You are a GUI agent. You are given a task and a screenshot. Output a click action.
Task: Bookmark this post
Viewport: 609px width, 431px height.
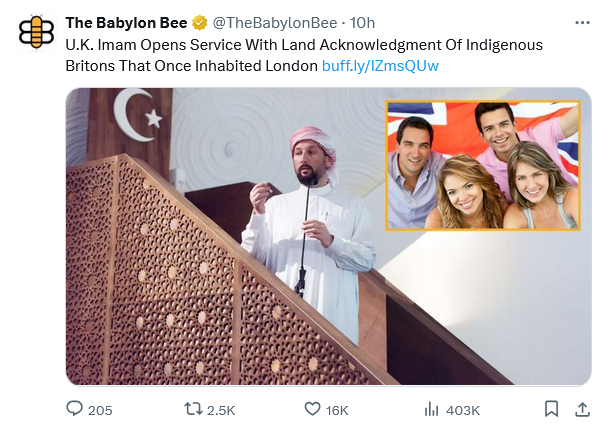click(x=551, y=409)
